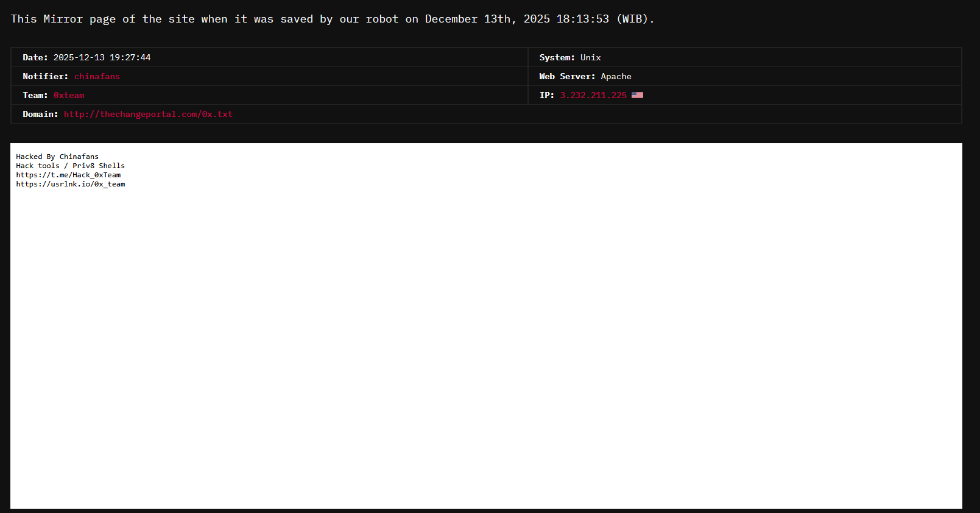Click the "IP:" field label
The image size is (980, 513).
(x=546, y=95)
